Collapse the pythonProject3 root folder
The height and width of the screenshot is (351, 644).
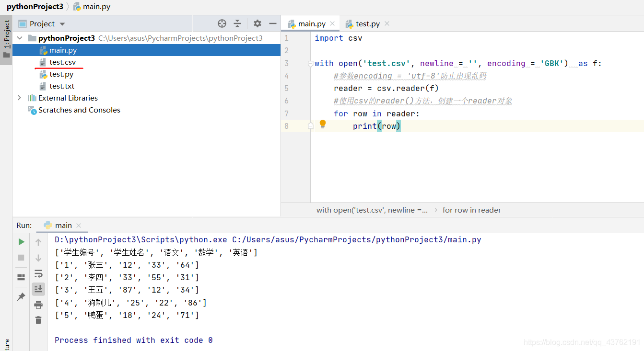[x=20, y=38]
